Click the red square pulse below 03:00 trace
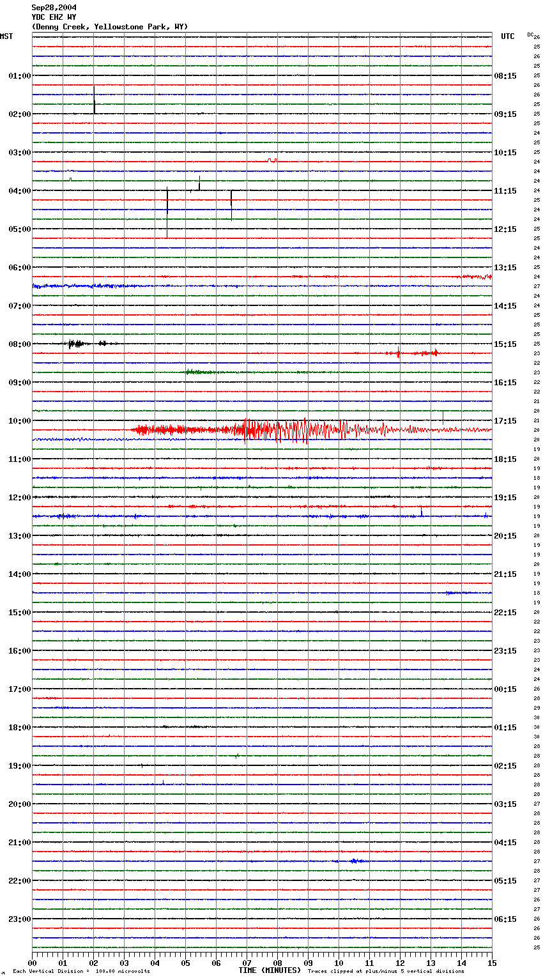The width and height of the screenshot is (543, 980). 272,160
